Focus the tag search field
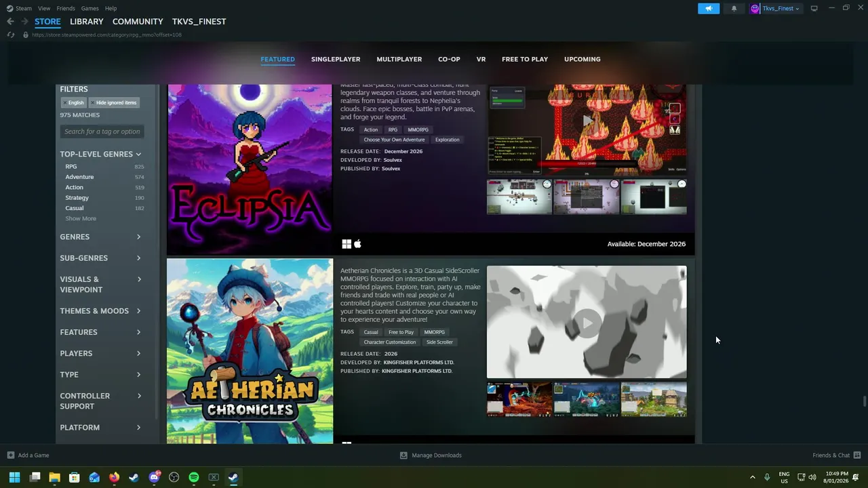868x488 pixels. point(102,131)
